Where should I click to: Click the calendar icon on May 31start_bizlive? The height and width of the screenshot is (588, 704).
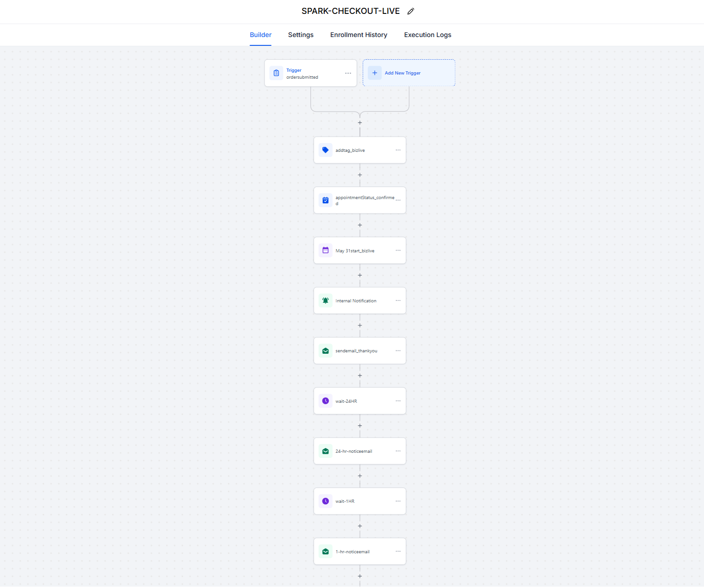pos(326,250)
